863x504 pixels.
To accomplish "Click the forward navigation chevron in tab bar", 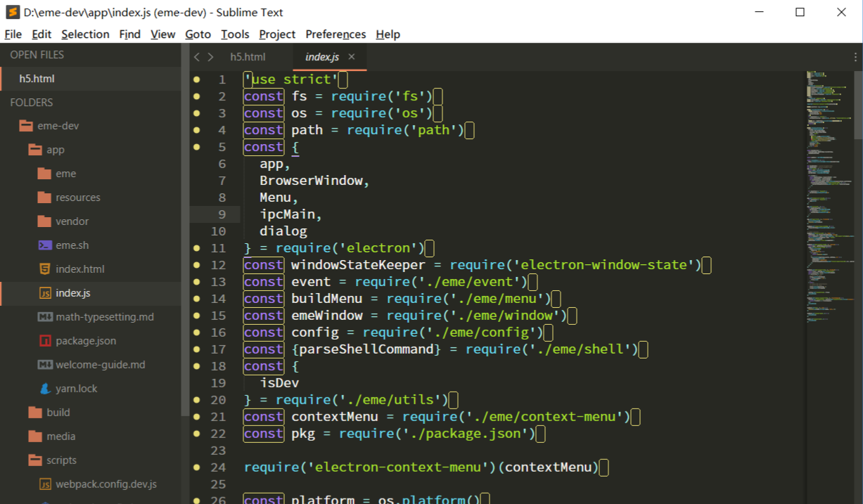I will [210, 56].
